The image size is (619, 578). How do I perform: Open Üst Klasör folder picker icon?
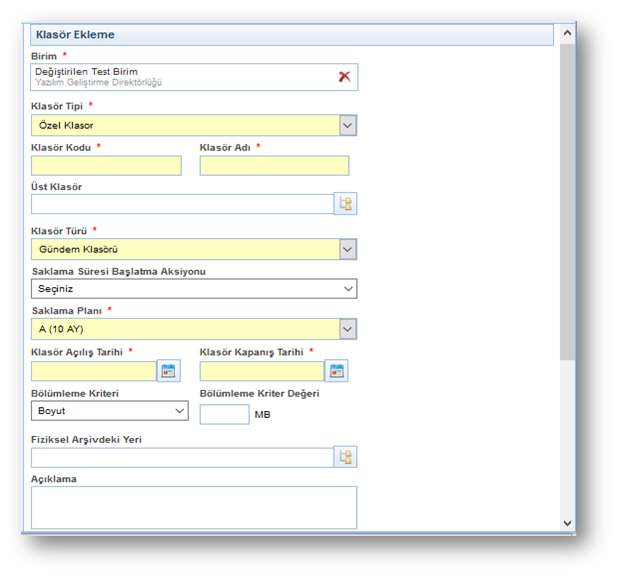[346, 204]
